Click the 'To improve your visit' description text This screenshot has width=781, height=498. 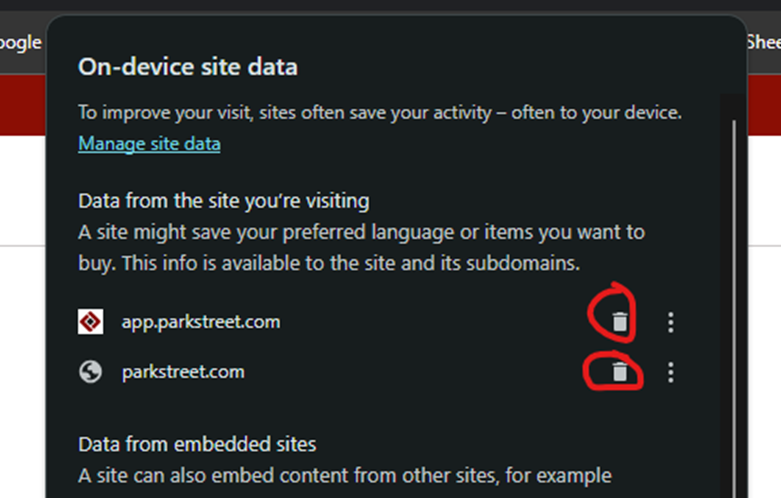pos(380,113)
